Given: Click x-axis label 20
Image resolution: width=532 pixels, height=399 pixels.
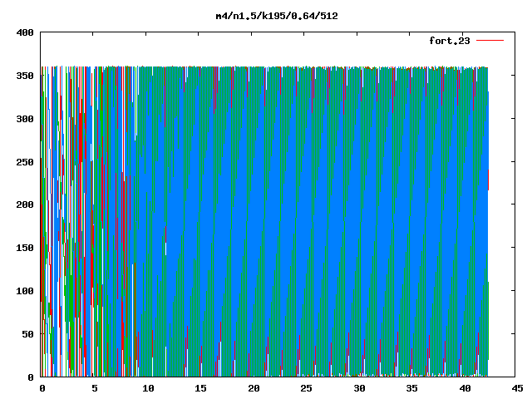Looking at the screenshot, I should [x=254, y=388].
